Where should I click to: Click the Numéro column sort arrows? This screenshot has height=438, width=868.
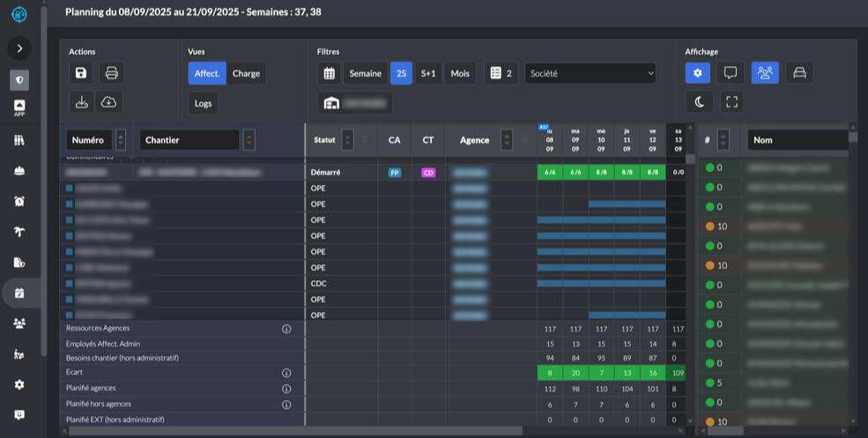[x=121, y=140]
